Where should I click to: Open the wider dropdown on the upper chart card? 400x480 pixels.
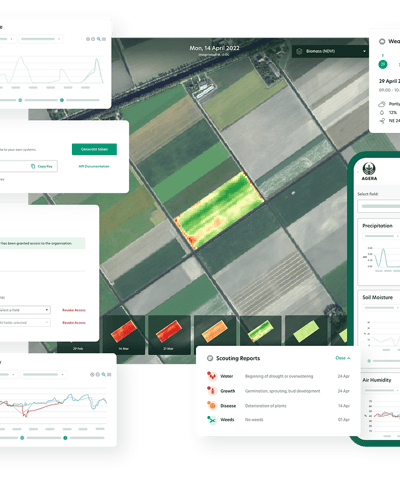pos(41,39)
